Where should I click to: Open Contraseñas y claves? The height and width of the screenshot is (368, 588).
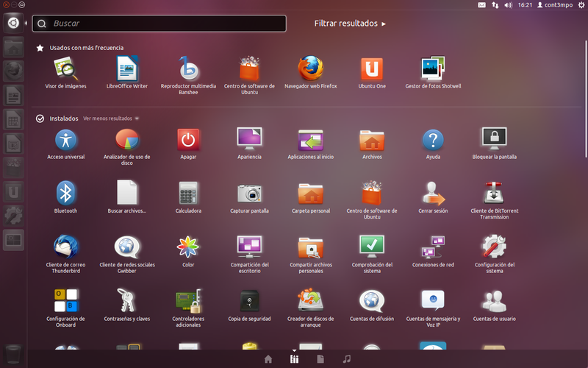pyautogui.click(x=127, y=300)
